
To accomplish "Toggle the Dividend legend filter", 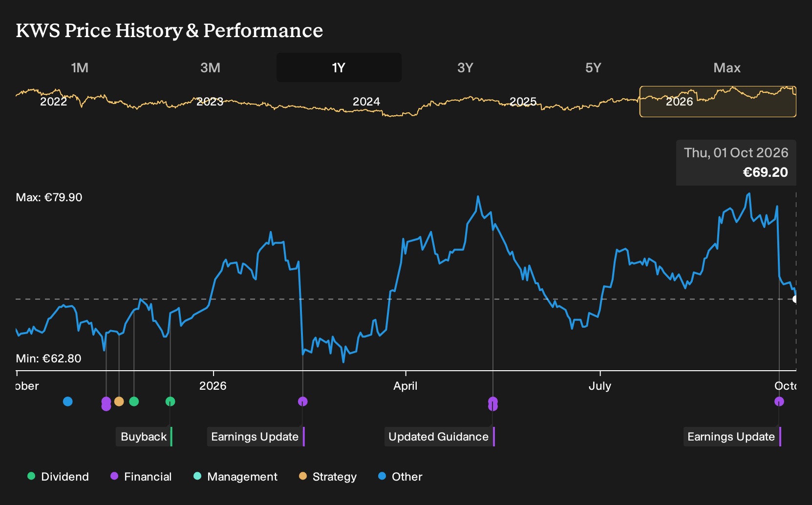I will [x=58, y=477].
